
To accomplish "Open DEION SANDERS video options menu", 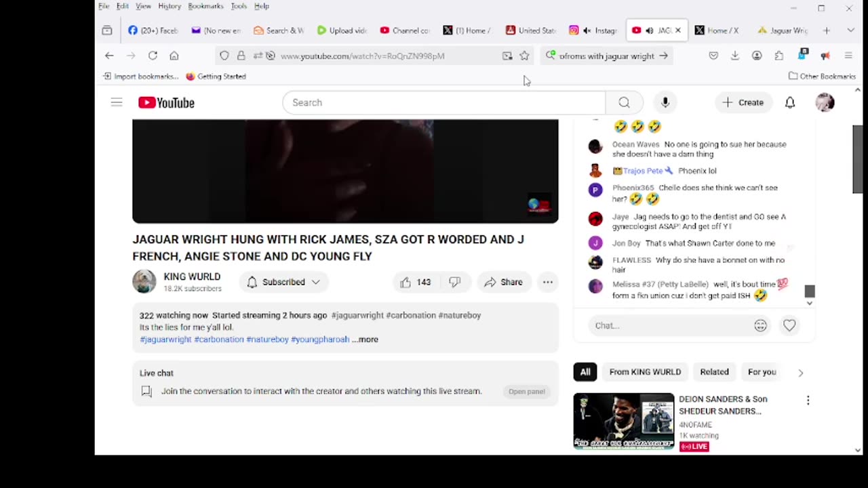I will 808,401.
